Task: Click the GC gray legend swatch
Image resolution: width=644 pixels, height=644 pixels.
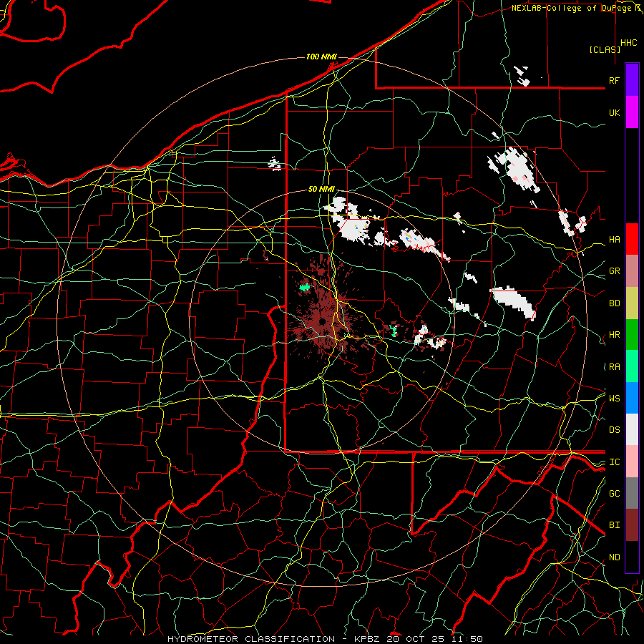Action: (x=632, y=493)
